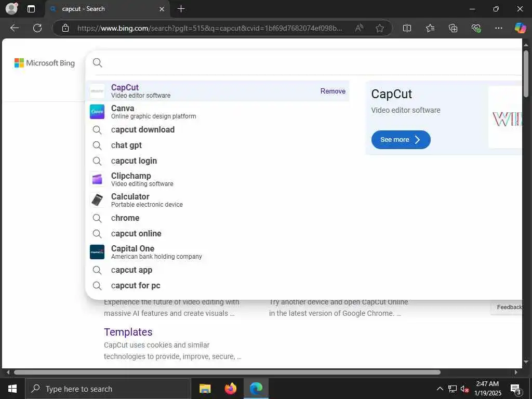The width and height of the screenshot is (532, 399).
Task: Choose 'capcut download' suggestion
Action: (x=217, y=129)
